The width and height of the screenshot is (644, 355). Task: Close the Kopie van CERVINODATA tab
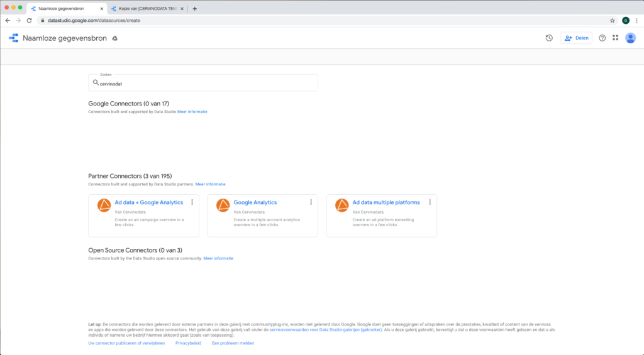click(x=182, y=9)
